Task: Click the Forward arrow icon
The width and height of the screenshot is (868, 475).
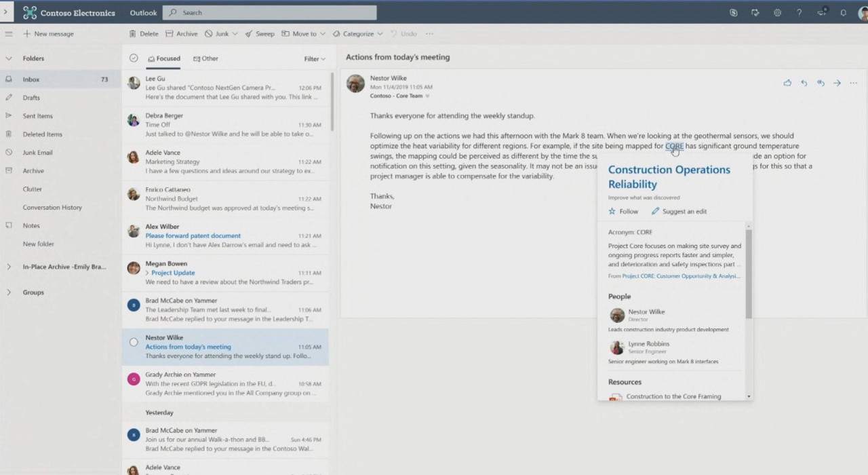Action: (x=837, y=83)
